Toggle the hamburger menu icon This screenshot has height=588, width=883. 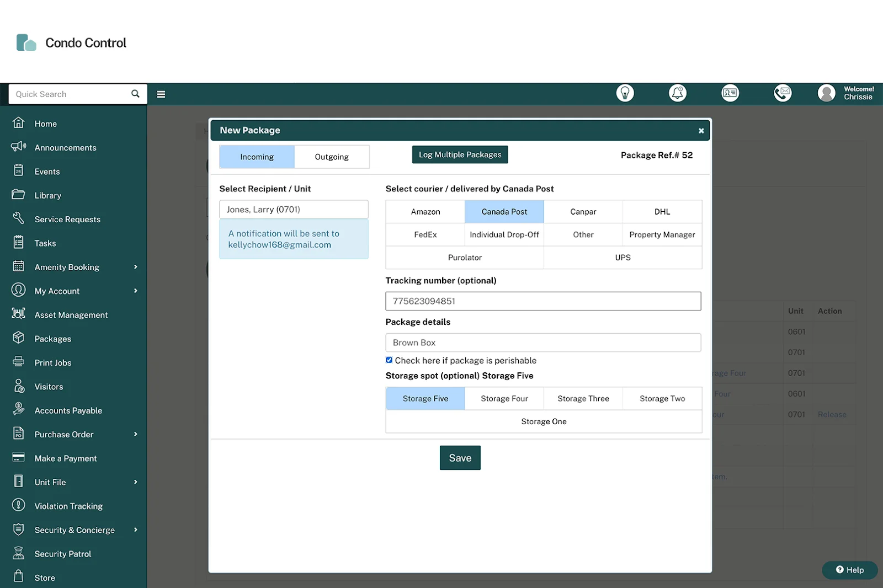[161, 94]
